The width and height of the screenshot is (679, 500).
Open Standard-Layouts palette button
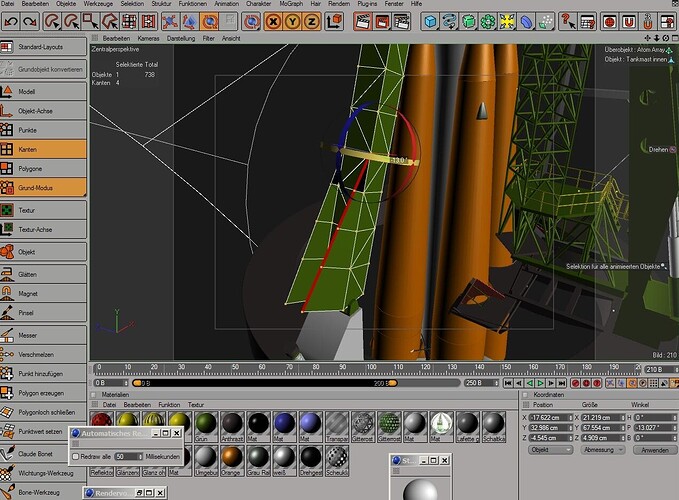coord(43,47)
